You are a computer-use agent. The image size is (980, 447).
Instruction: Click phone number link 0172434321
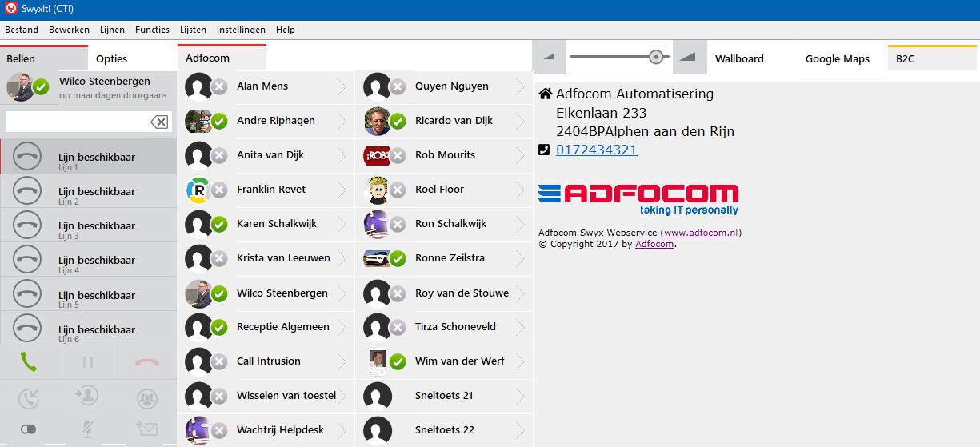597,150
